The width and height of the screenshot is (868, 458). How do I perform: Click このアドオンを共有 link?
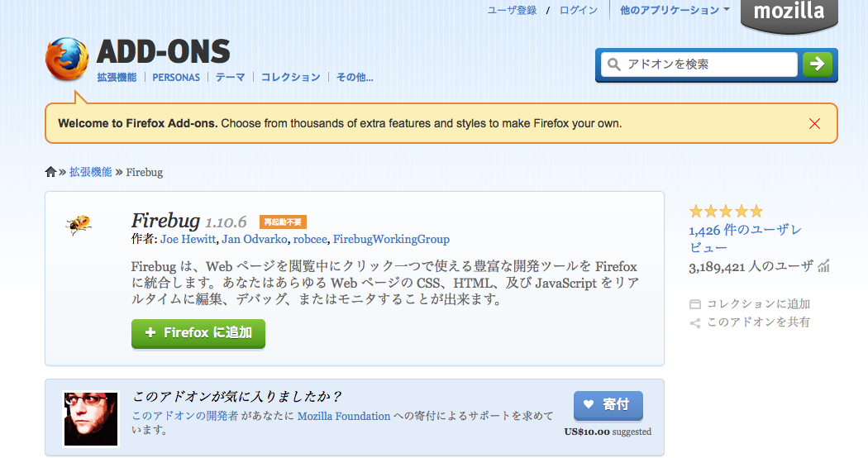tap(758, 322)
